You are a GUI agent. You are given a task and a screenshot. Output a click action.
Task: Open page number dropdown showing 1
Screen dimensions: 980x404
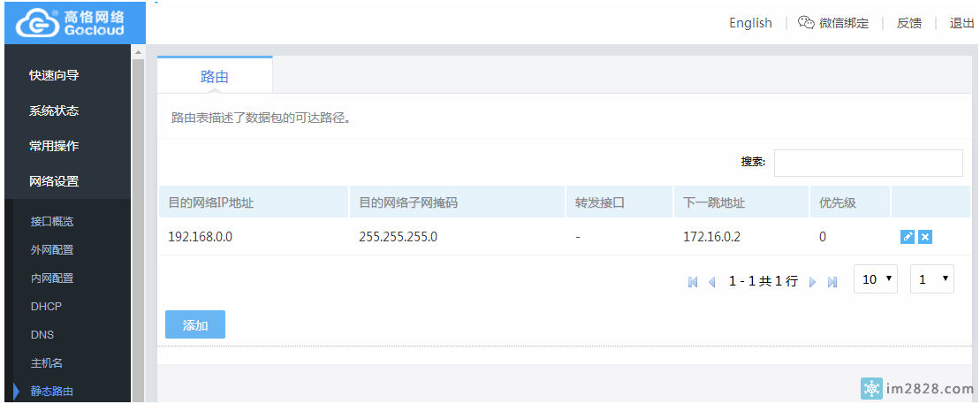click(x=933, y=279)
